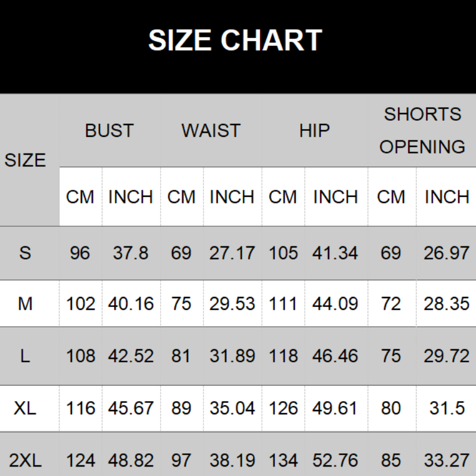Select the 2XL size row label
Image resolution: width=476 pixels, height=476 pixels.
pos(25,460)
